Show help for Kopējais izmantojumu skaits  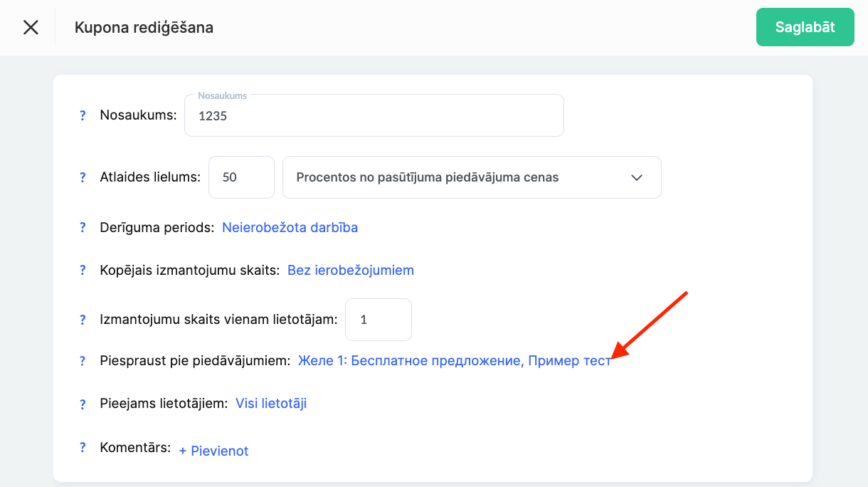[x=83, y=271]
